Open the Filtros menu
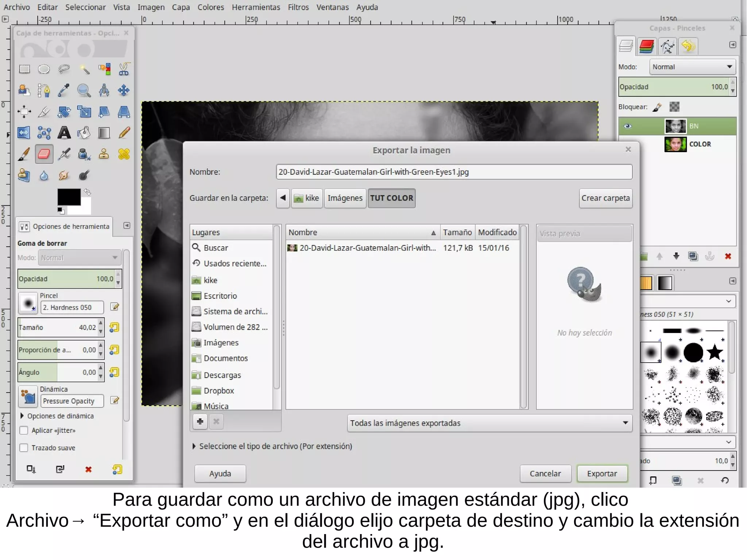The width and height of the screenshot is (747, 560). 298,7
